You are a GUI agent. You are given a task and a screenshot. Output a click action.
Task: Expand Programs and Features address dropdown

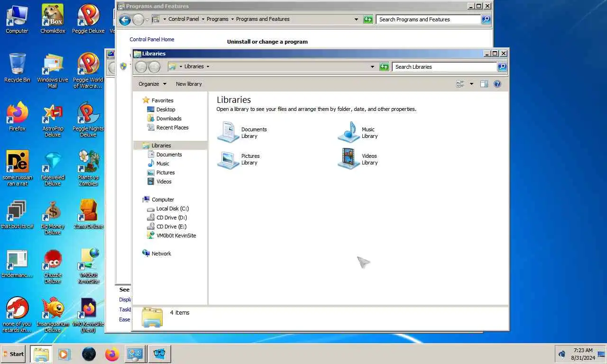356,19
